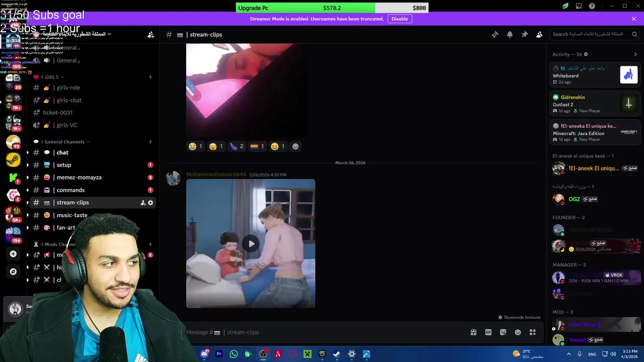Open the girls-chat channel
The height and width of the screenshot is (362, 644).
(93, 100)
